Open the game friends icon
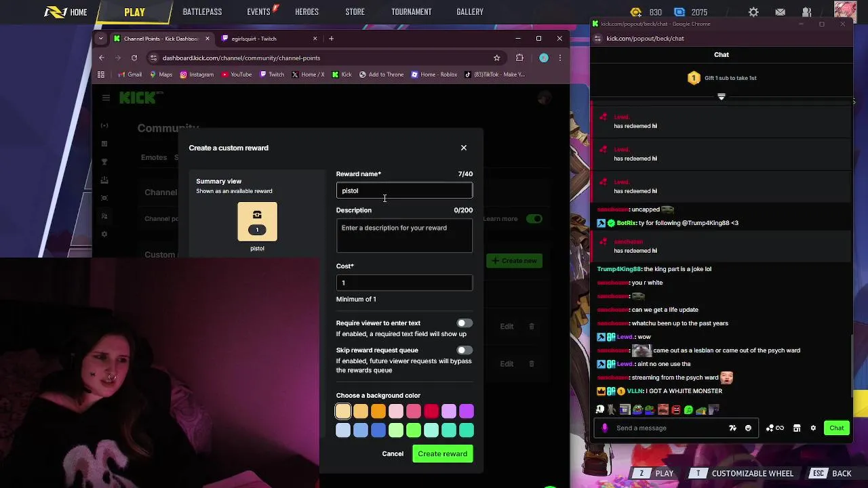This screenshot has height=488, width=868. click(x=806, y=12)
